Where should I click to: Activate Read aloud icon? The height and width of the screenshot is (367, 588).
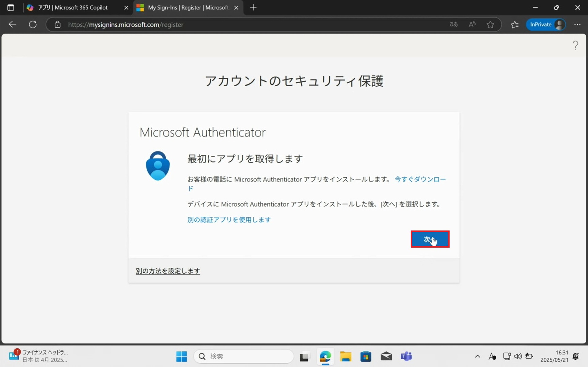point(472,24)
